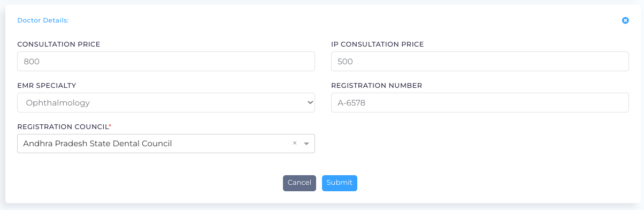Cancel the doctor details form
The height and width of the screenshot is (210, 644).
[x=300, y=183]
